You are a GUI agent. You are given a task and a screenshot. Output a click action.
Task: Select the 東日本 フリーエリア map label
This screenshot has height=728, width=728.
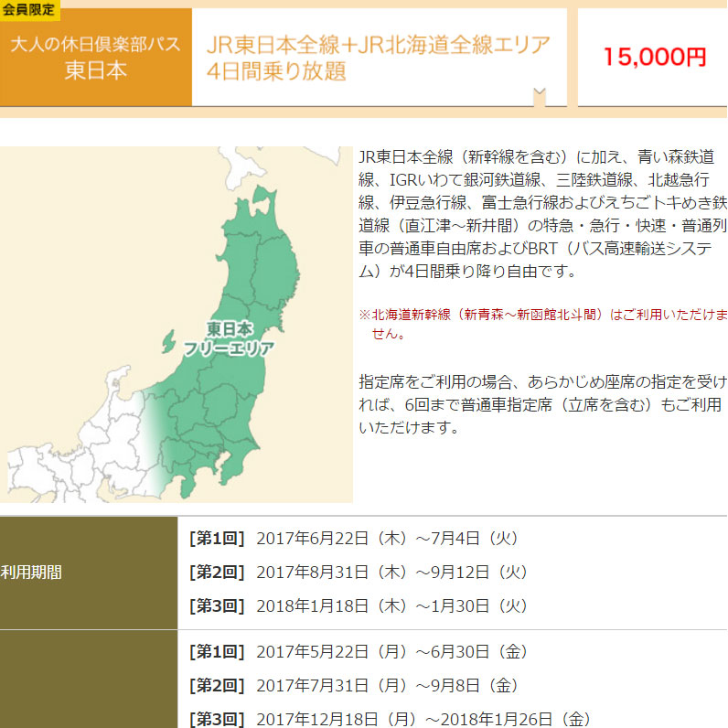click(x=229, y=338)
